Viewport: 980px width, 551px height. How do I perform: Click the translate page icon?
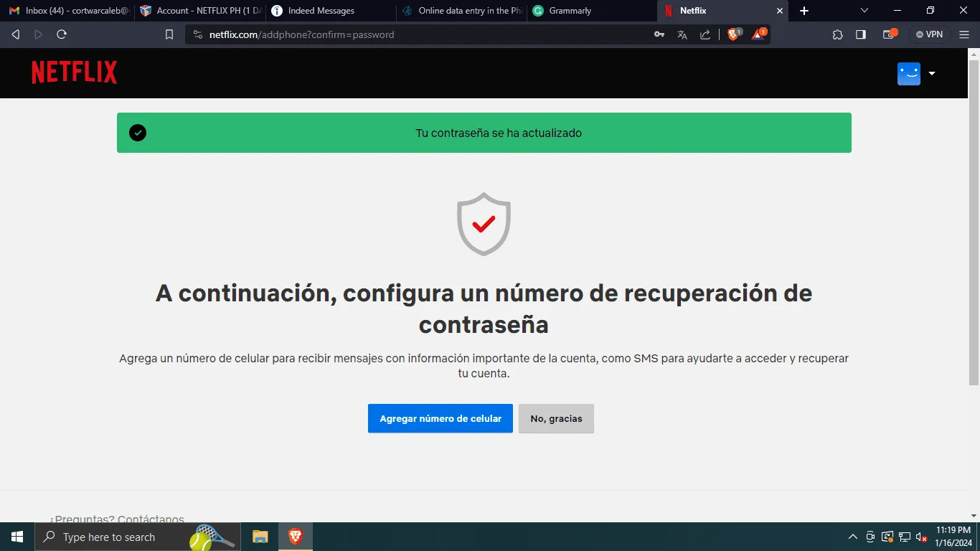pyautogui.click(x=682, y=34)
